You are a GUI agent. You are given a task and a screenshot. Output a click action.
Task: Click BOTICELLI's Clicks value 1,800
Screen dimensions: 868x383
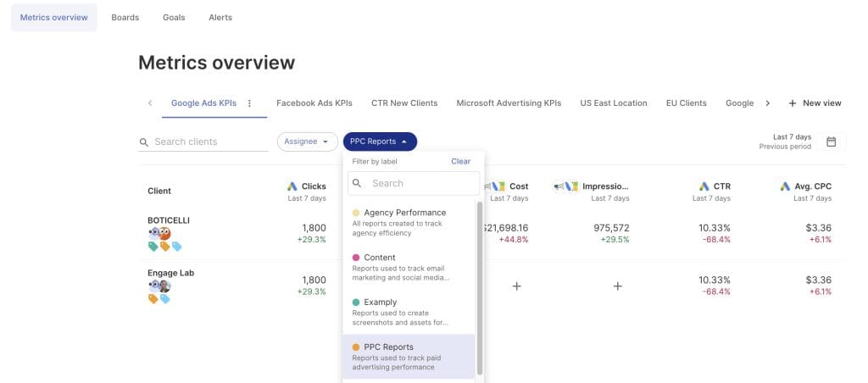[x=314, y=228]
